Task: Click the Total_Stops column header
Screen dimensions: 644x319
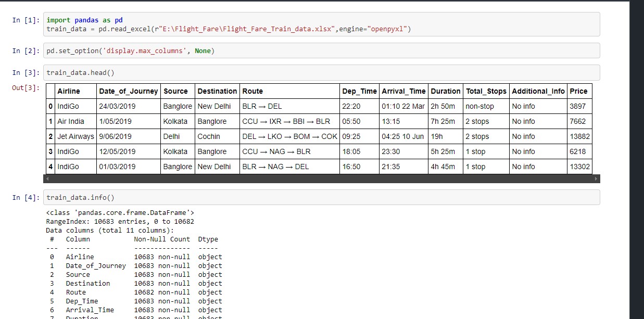Action: tap(487, 91)
